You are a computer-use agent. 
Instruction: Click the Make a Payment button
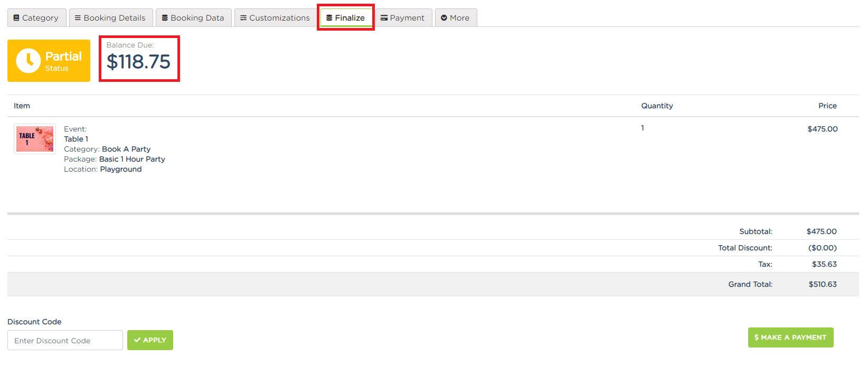790,337
